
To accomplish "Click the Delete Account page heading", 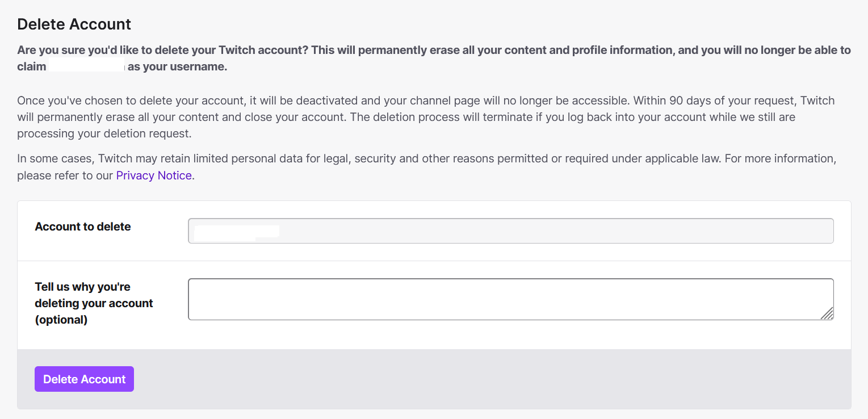I will click(x=74, y=24).
